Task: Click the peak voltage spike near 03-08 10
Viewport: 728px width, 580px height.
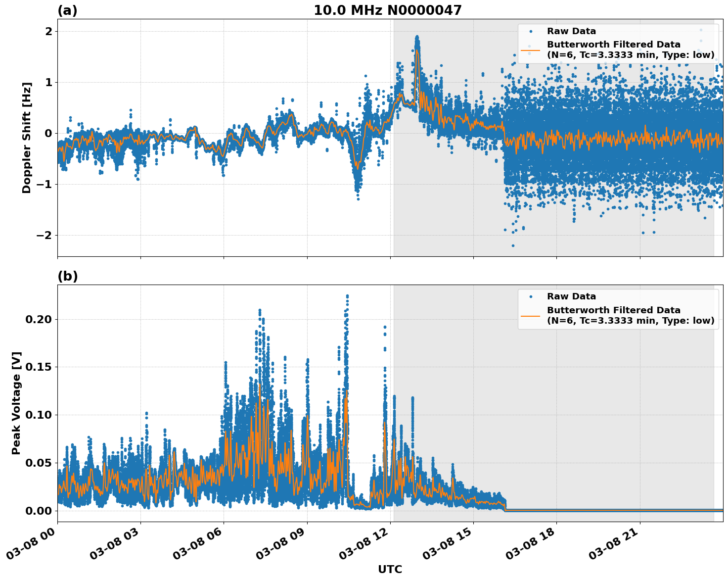Action: pos(347,297)
